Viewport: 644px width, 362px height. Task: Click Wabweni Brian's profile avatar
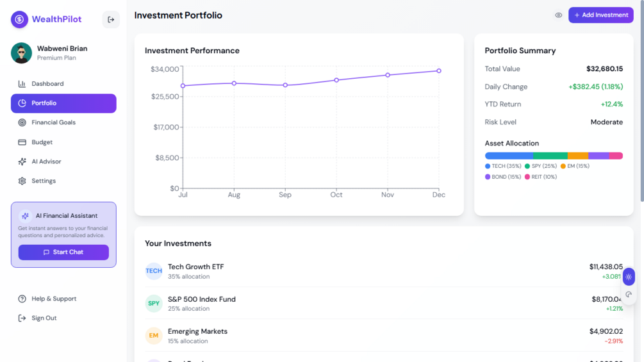(21, 53)
